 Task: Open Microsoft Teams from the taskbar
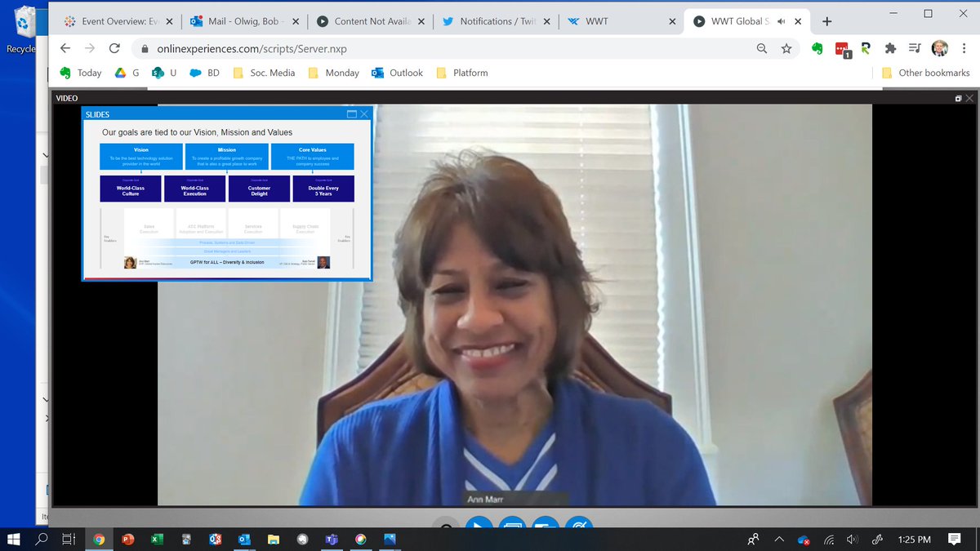point(332,539)
